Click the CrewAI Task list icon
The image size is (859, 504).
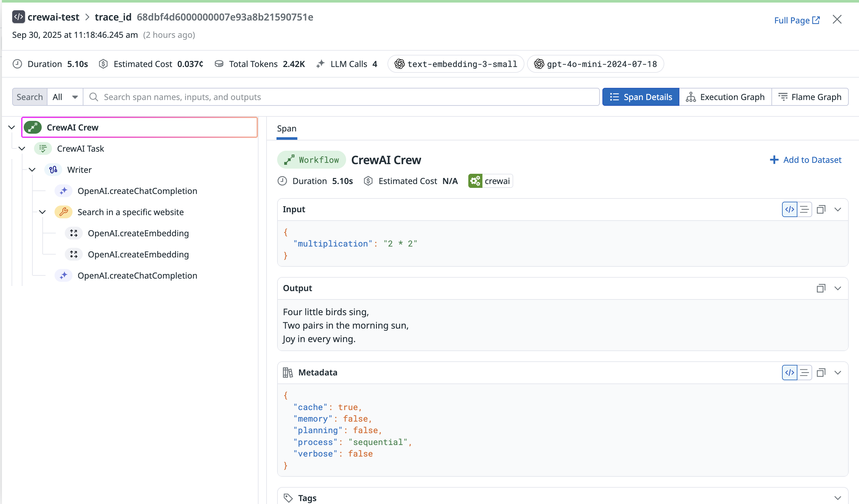tap(43, 148)
